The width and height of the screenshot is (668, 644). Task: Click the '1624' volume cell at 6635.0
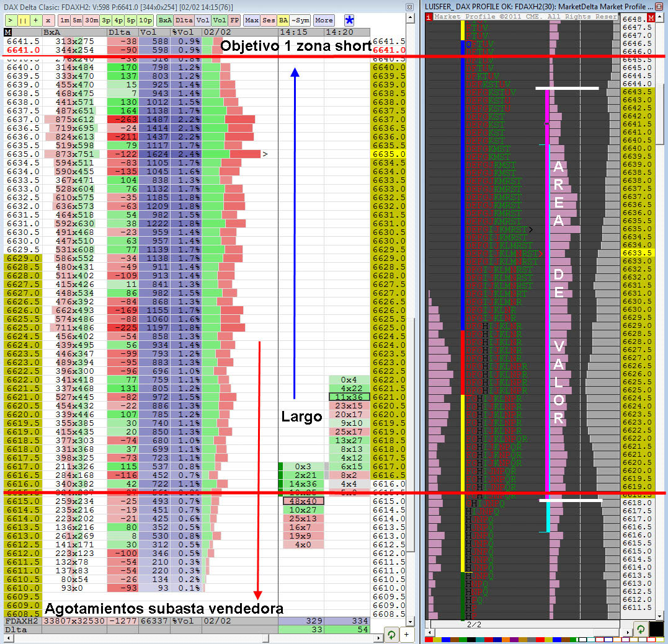tap(154, 154)
